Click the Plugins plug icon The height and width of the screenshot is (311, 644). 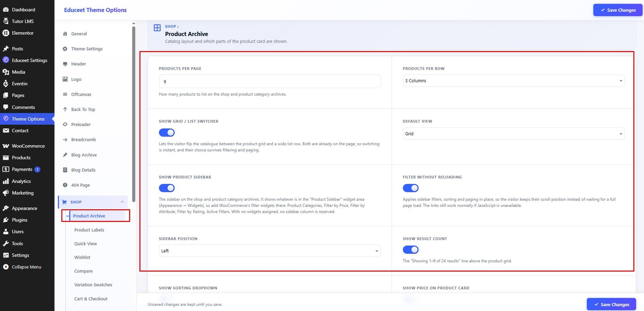(x=6, y=220)
